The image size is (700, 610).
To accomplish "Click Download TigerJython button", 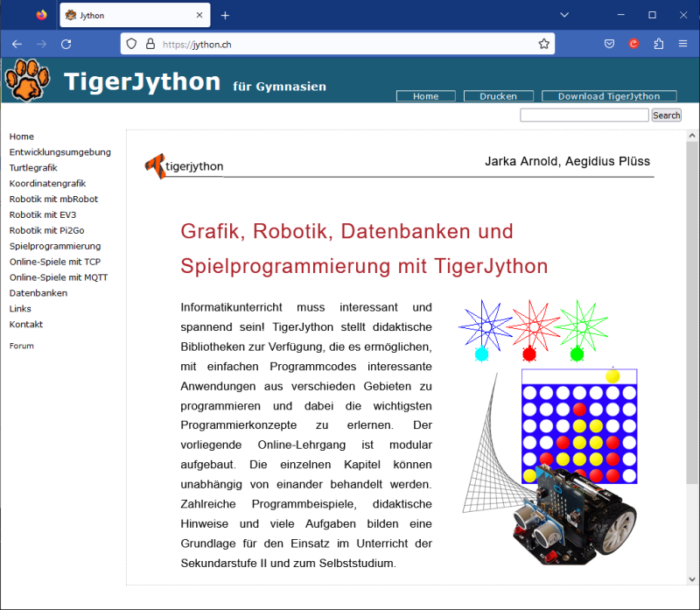I will click(609, 96).
